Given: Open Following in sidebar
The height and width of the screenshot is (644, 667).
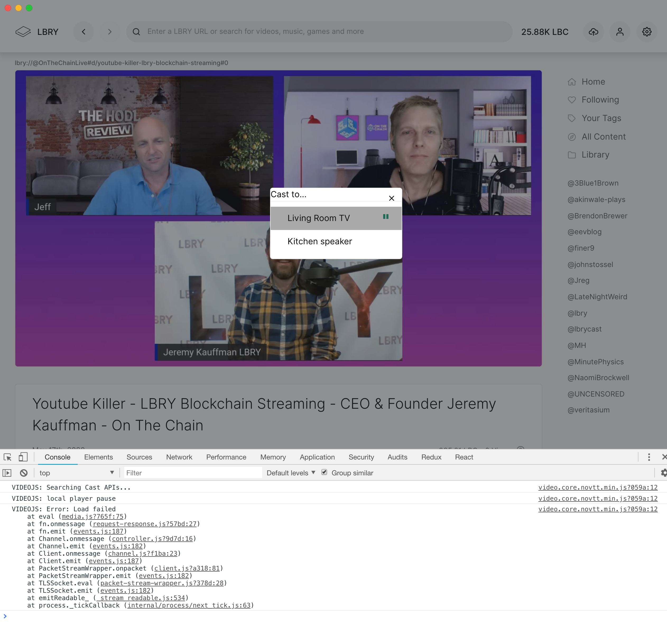Looking at the screenshot, I should tap(600, 100).
